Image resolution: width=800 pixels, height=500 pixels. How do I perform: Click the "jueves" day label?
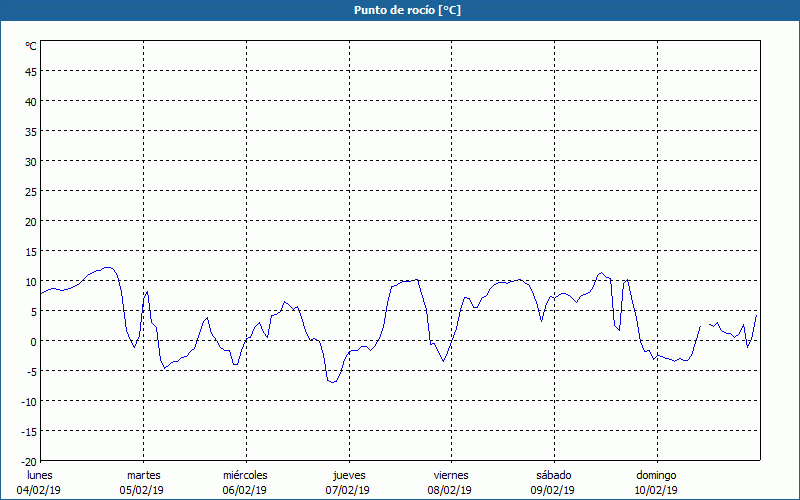[x=348, y=475]
